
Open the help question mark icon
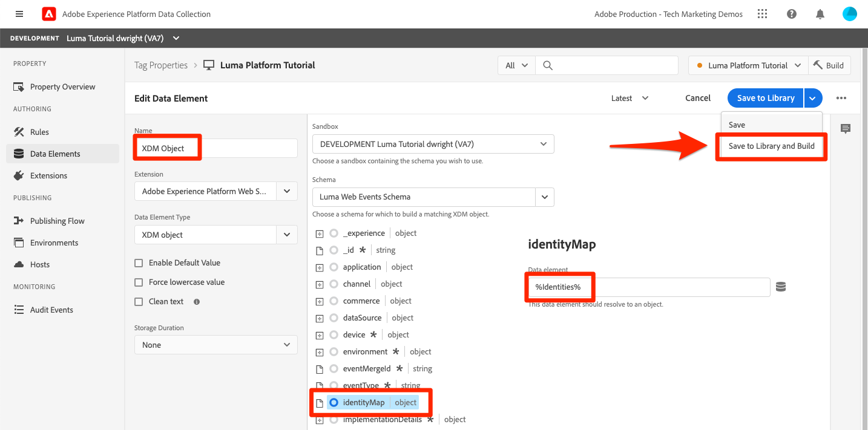point(792,14)
